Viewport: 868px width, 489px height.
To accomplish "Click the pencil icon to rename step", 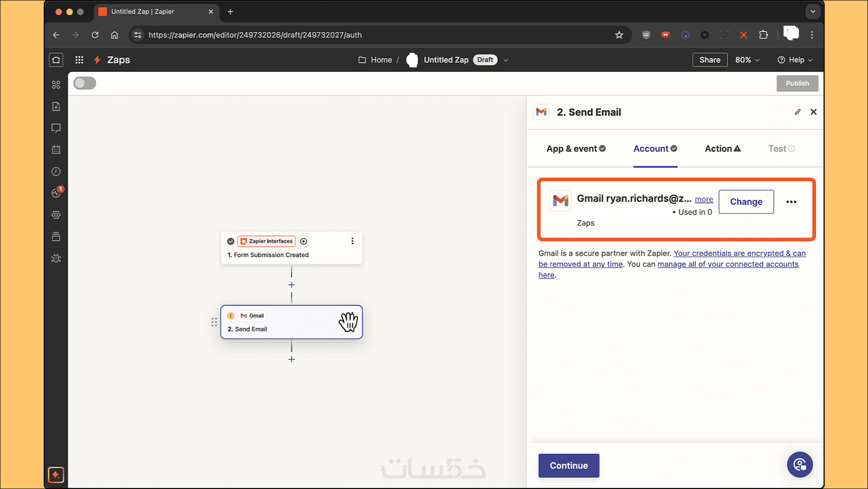I will tap(798, 112).
